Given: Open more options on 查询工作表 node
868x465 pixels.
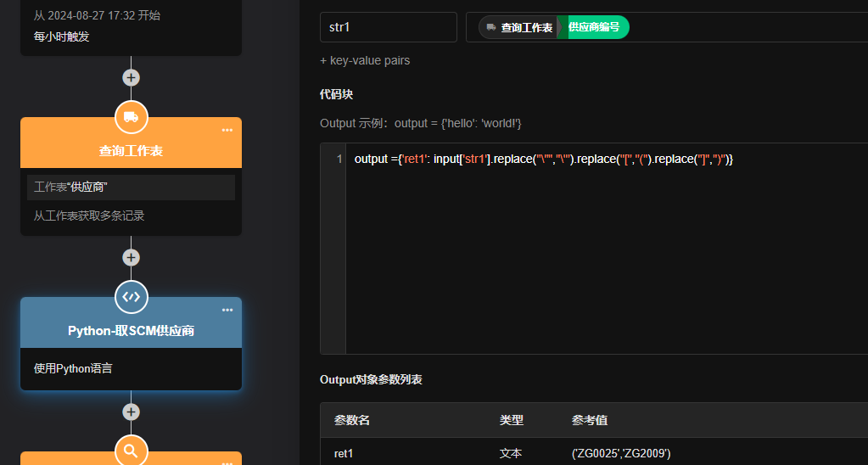Looking at the screenshot, I should (227, 130).
